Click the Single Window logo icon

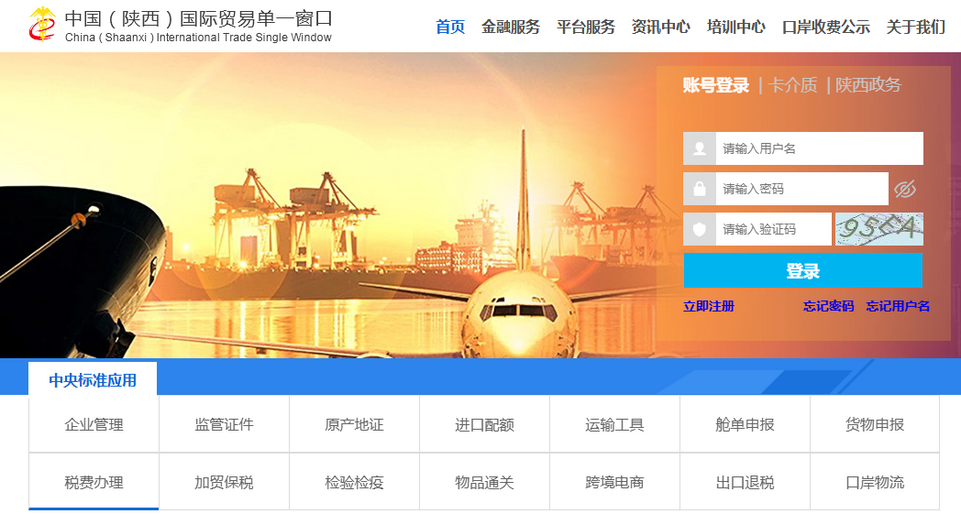42,25
